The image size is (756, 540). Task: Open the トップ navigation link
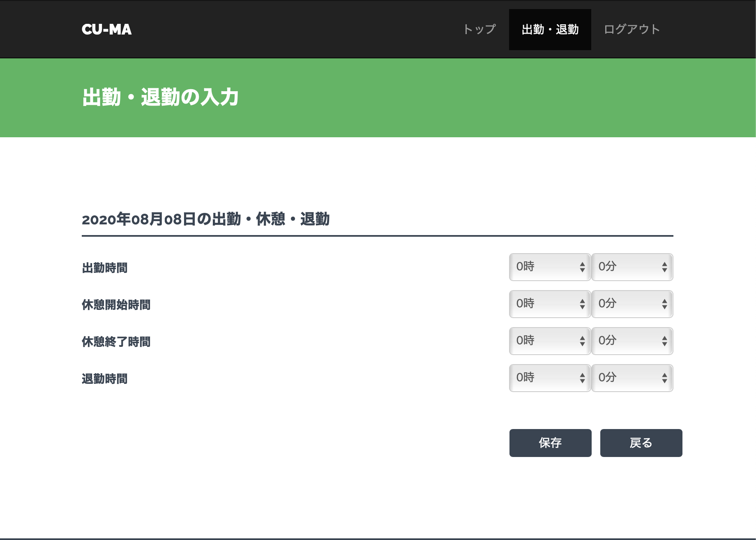point(479,30)
